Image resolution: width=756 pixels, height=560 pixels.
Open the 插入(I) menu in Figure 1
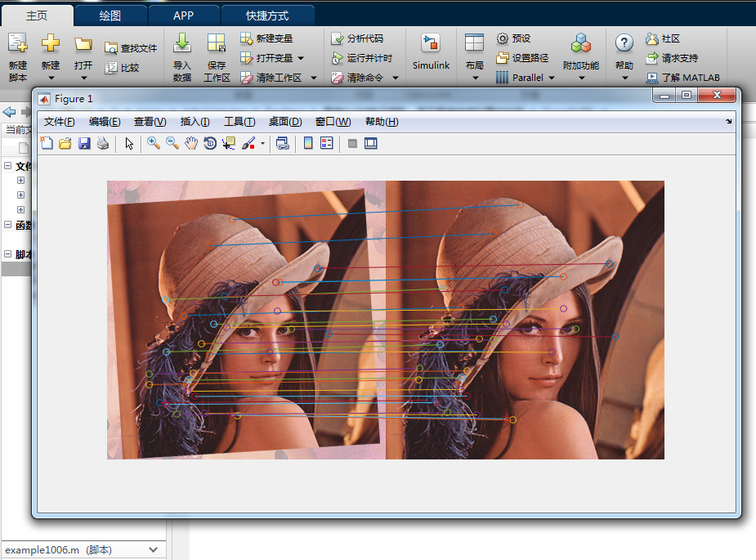[195, 122]
